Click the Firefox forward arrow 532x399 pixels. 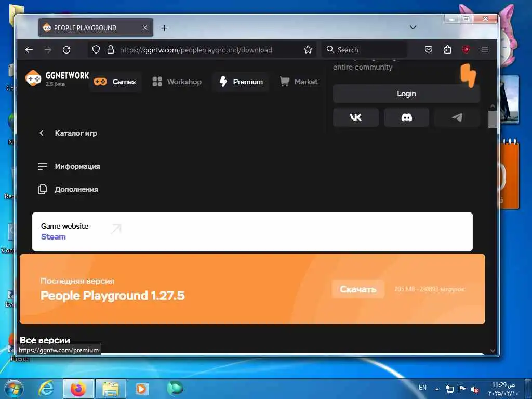(48, 50)
